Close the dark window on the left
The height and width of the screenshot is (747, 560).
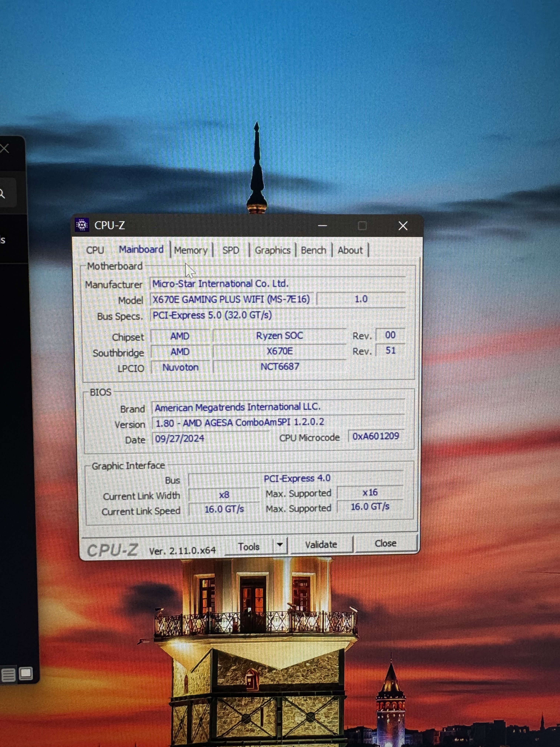[4, 148]
